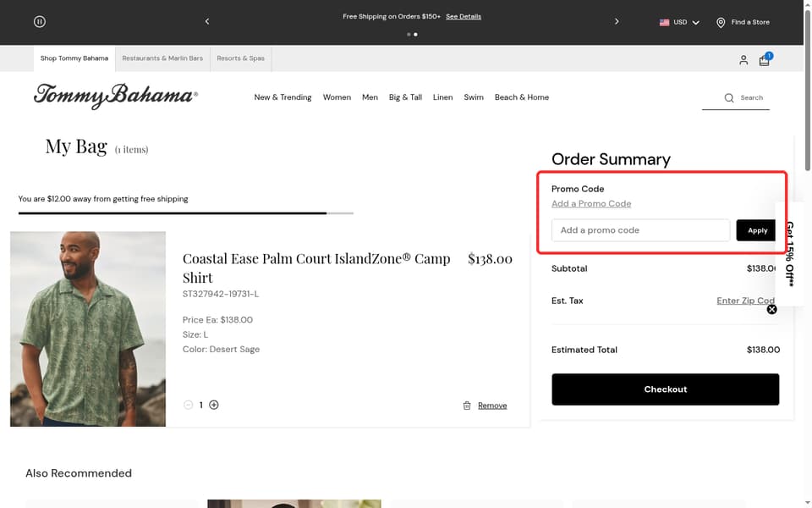Remove the shirt from bag
The width and height of the screenshot is (812, 508).
(x=492, y=406)
